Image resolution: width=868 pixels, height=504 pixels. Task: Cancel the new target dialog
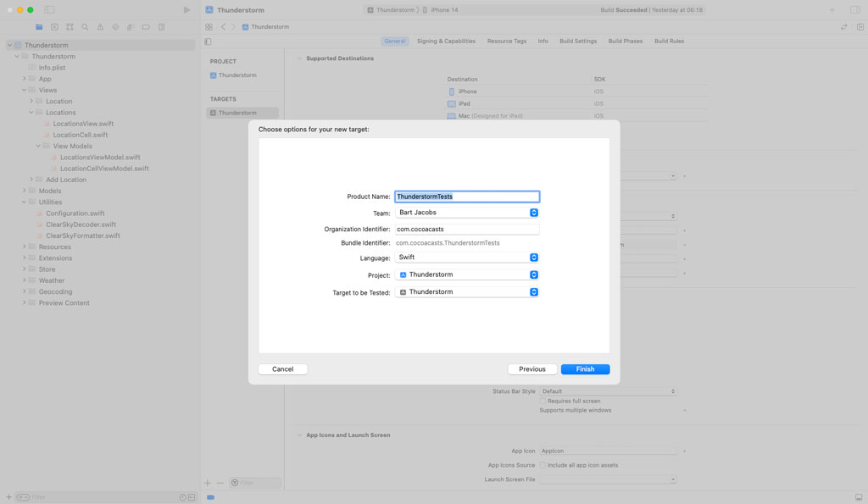click(282, 368)
